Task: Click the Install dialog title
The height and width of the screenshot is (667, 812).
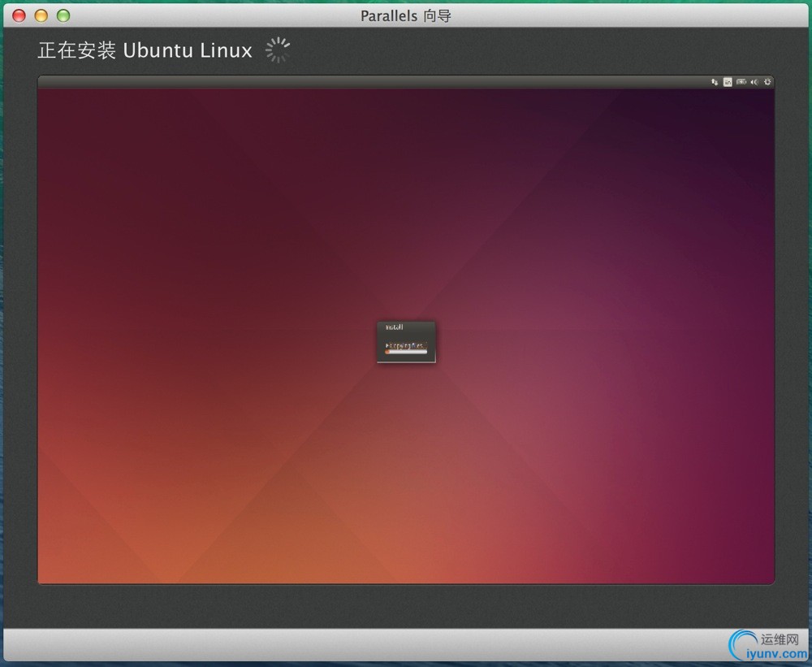Action: coord(394,327)
